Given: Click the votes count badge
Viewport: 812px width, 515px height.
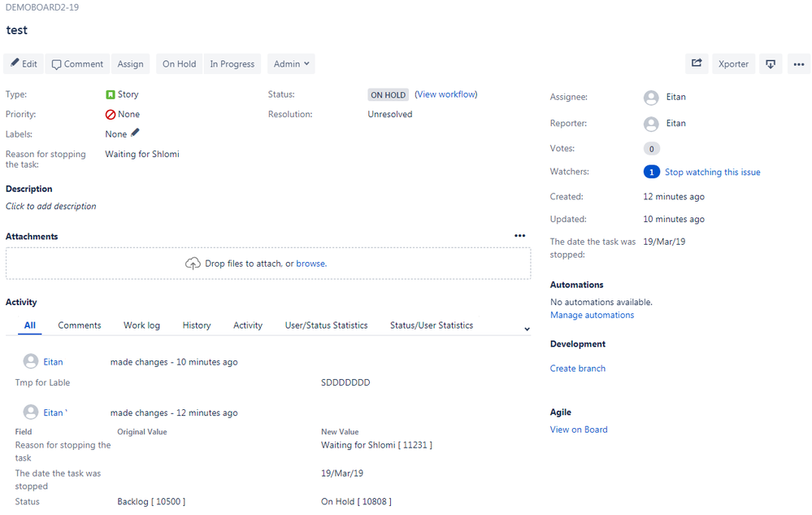Looking at the screenshot, I should (x=651, y=149).
